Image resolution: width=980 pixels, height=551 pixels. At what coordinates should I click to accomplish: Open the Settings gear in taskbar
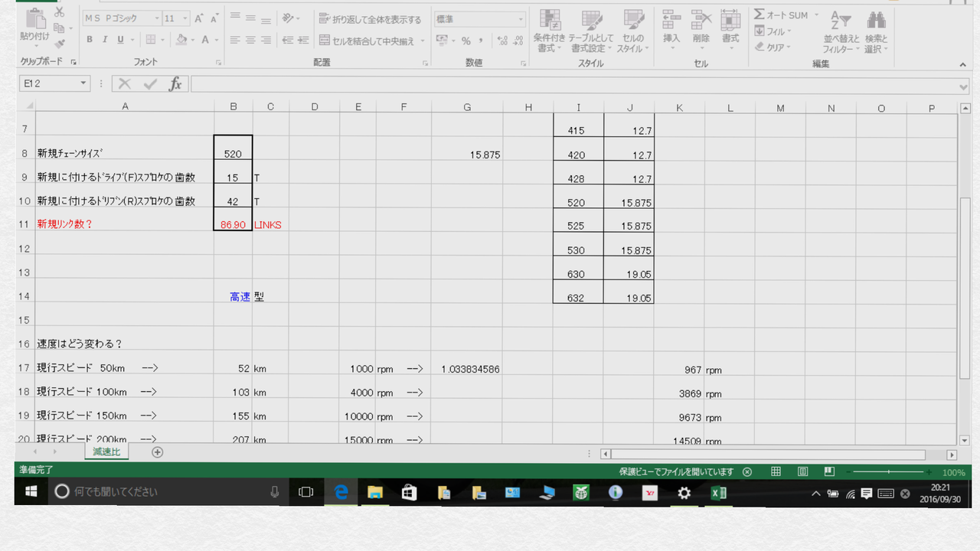(684, 492)
